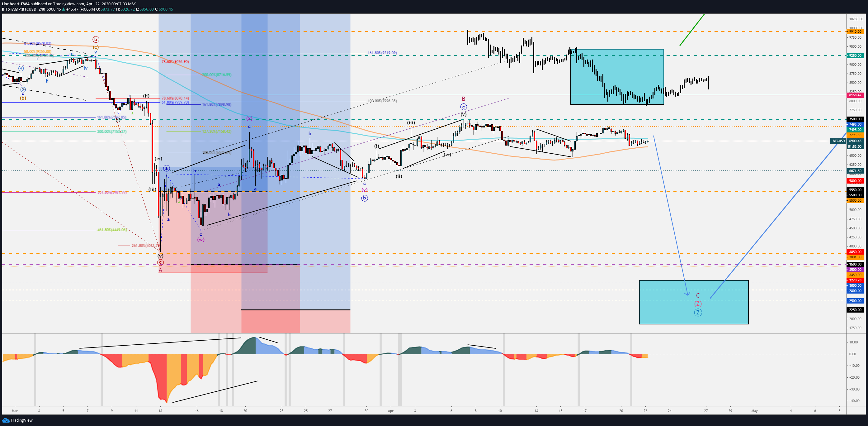Click the orange 3801.00 price label

point(855,257)
